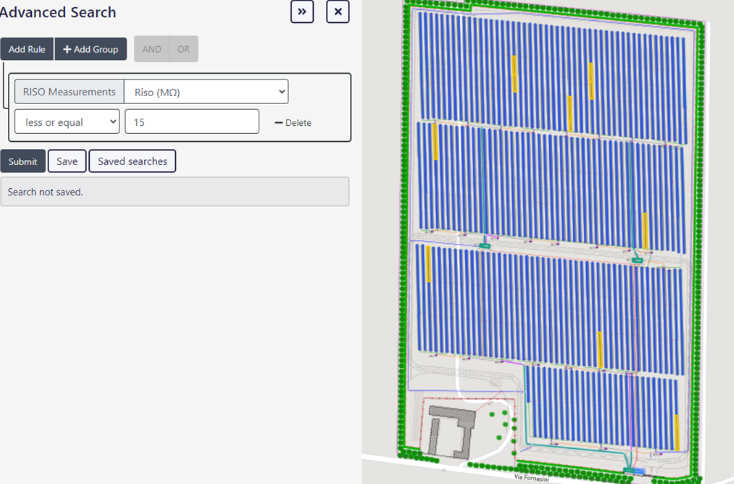This screenshot has height=484, width=734.
Task: Close the Advanced Search panel
Action: pyautogui.click(x=338, y=12)
